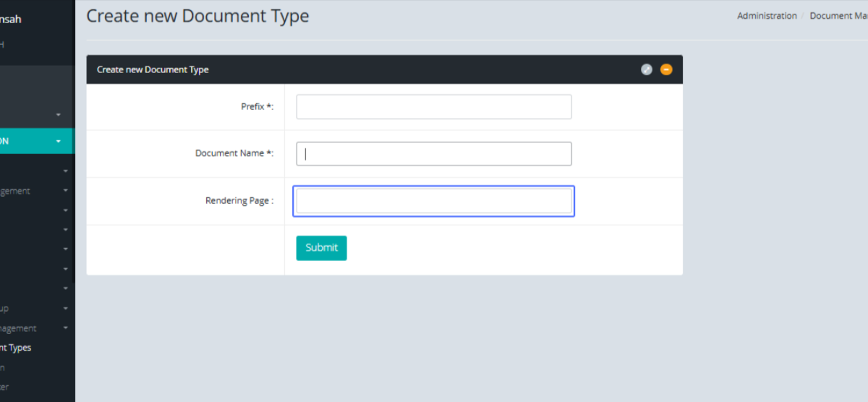Collapse the panel using the orange minus icon

[666, 69]
